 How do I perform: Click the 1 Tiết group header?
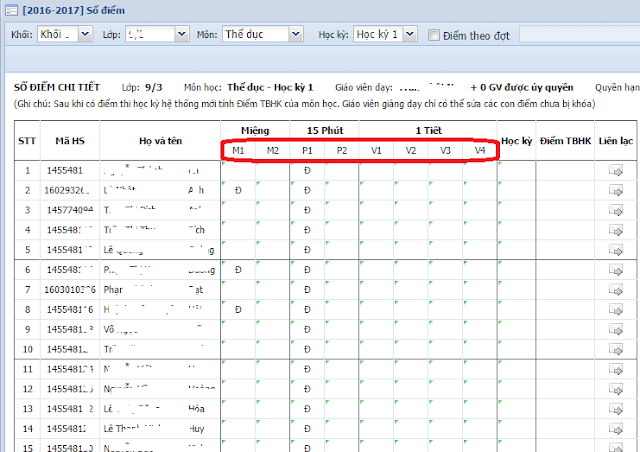428,131
